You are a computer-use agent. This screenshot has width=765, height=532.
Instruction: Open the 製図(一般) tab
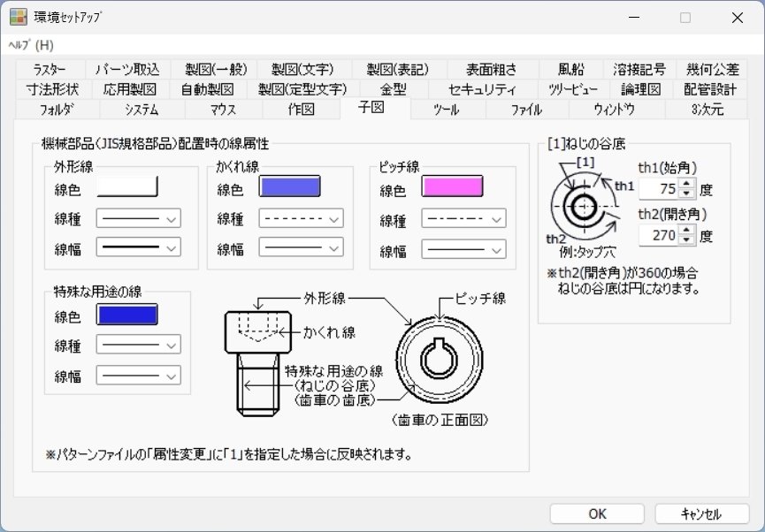tap(214, 69)
